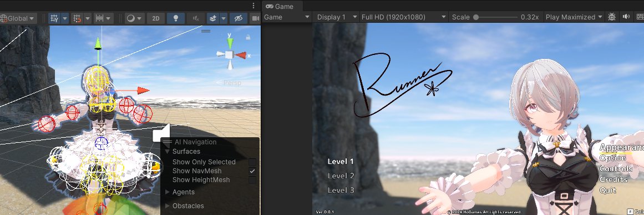Click the camera gizmo icon in Scene view
644x215 pixels.
click(161, 133)
